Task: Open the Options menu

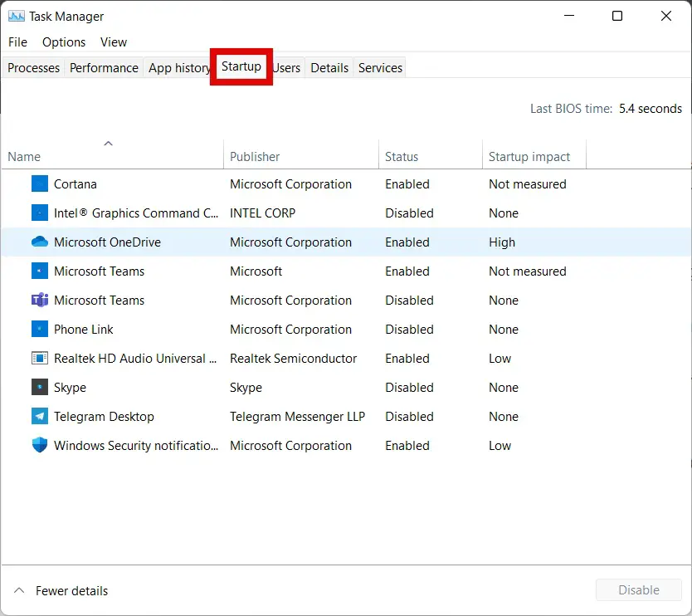Action: point(64,42)
